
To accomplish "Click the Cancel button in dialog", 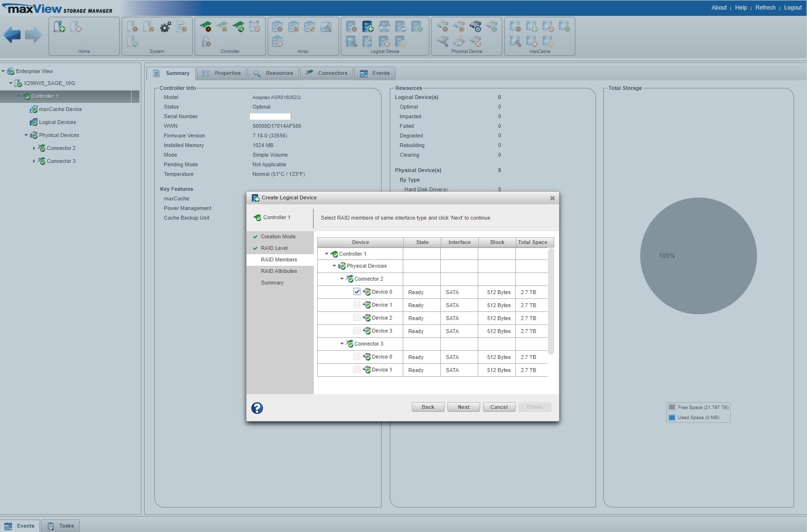I will (x=499, y=407).
